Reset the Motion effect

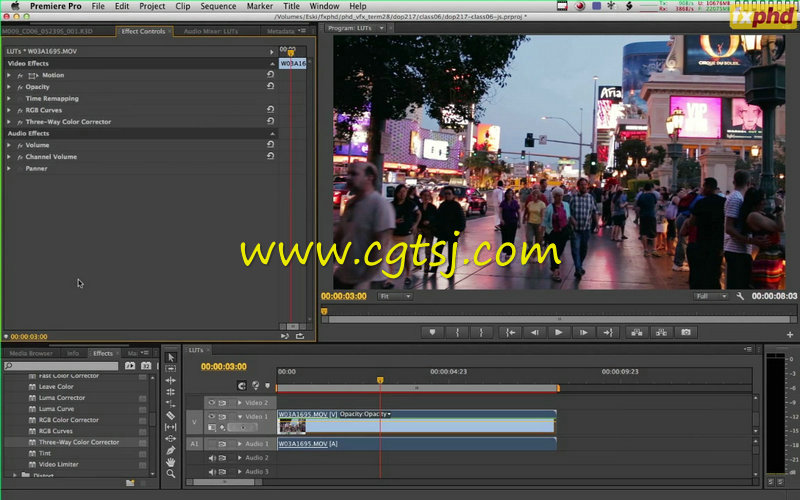[270, 74]
